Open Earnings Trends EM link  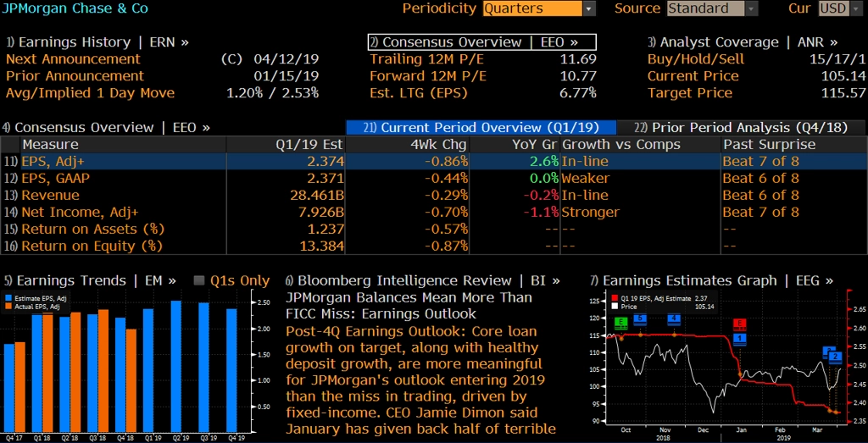point(90,281)
